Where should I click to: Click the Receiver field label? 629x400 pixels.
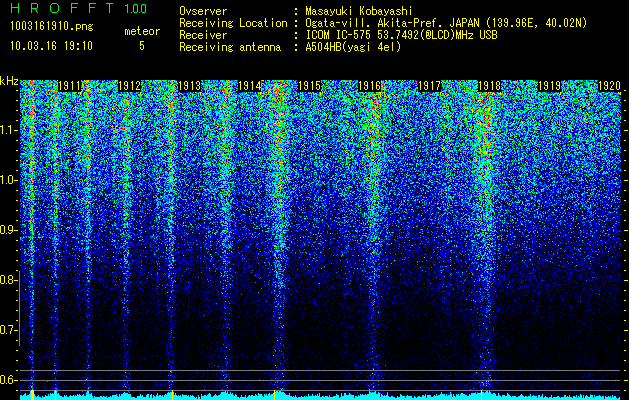(x=203, y=35)
